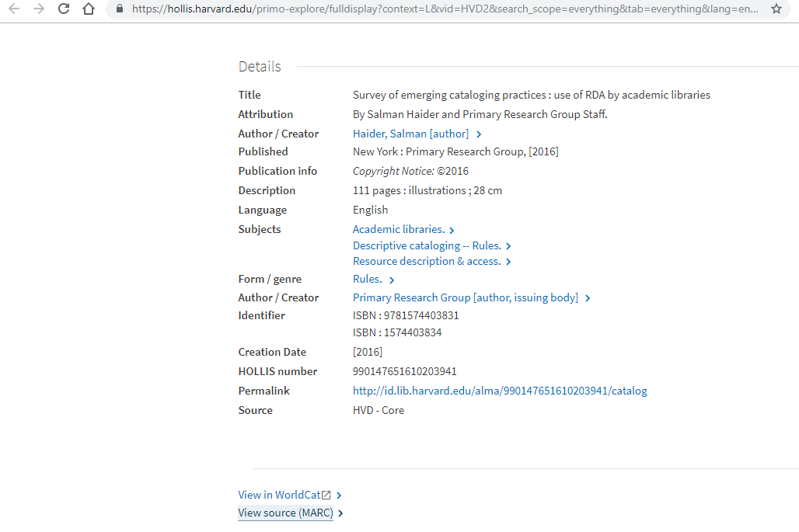Click the HTTPS lock icon
The image size is (799, 532).
[118, 11]
